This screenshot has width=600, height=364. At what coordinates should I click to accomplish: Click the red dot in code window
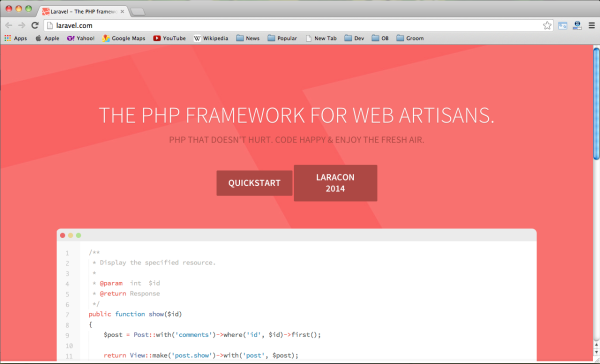pyautogui.click(x=62, y=235)
